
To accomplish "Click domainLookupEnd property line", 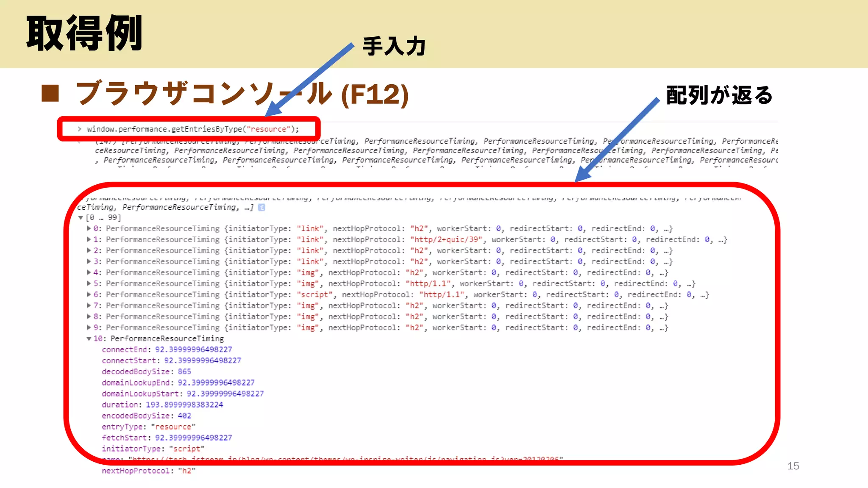I will tap(178, 383).
